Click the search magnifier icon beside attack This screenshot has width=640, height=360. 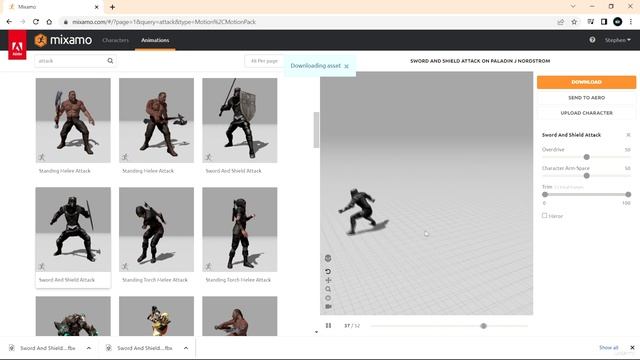(x=110, y=61)
